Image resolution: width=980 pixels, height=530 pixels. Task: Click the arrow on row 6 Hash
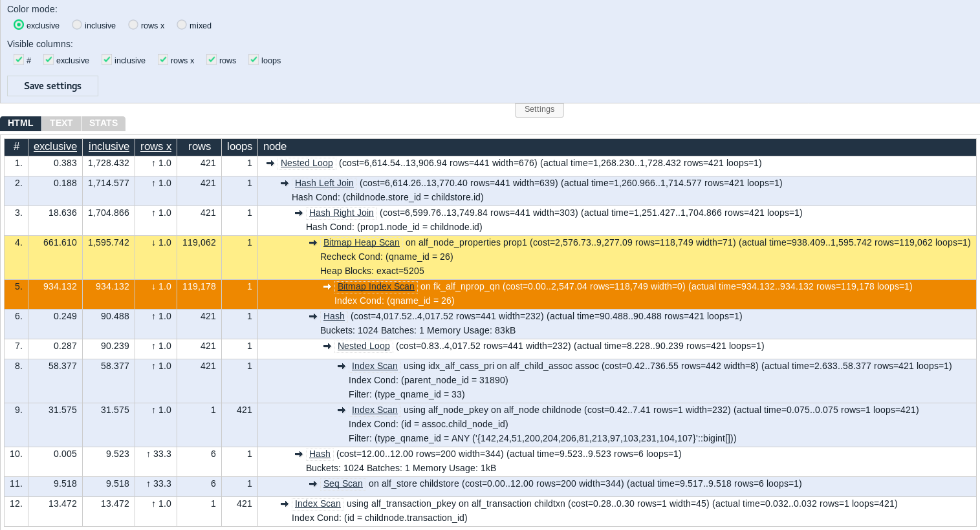(313, 317)
